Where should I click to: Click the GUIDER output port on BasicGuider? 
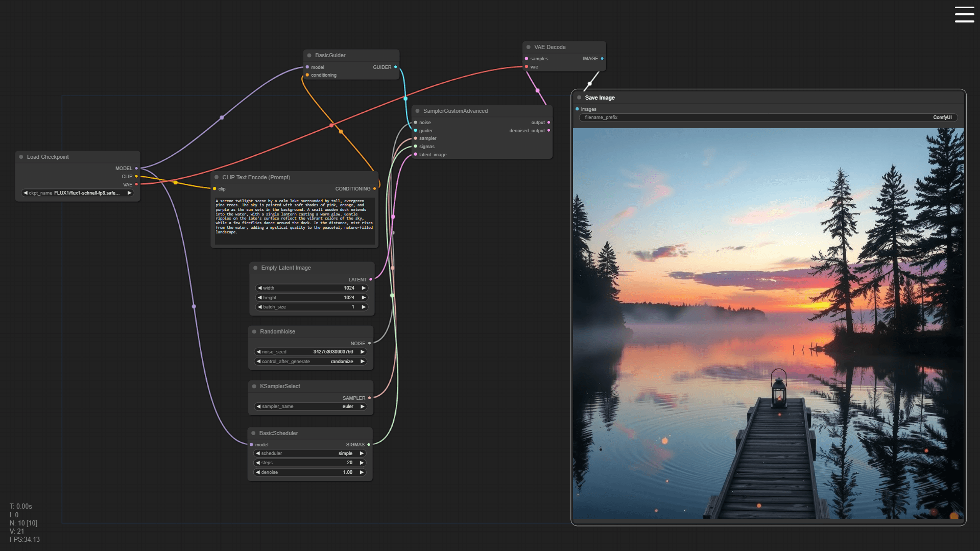395,67
